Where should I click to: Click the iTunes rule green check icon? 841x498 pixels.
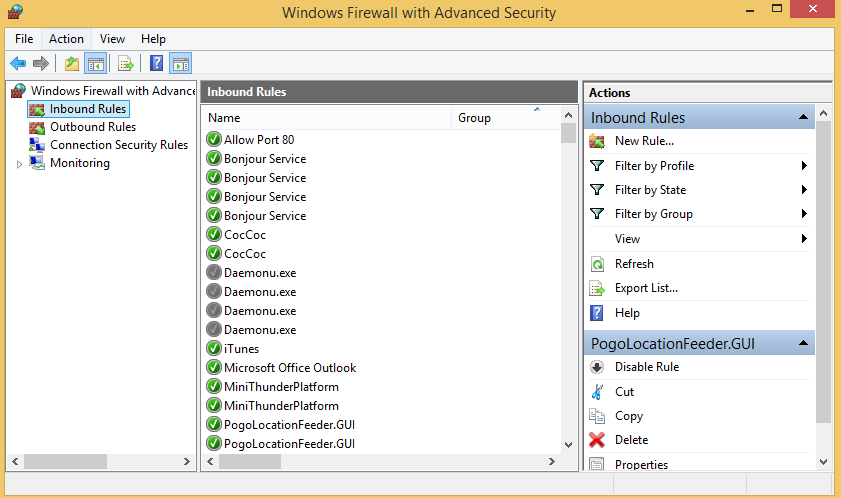[x=214, y=348]
